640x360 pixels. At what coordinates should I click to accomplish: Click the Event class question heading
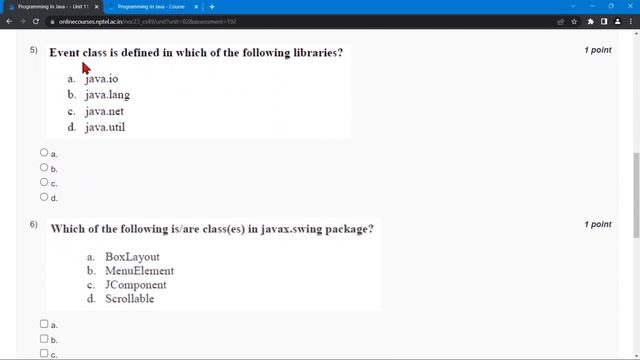[x=196, y=53]
